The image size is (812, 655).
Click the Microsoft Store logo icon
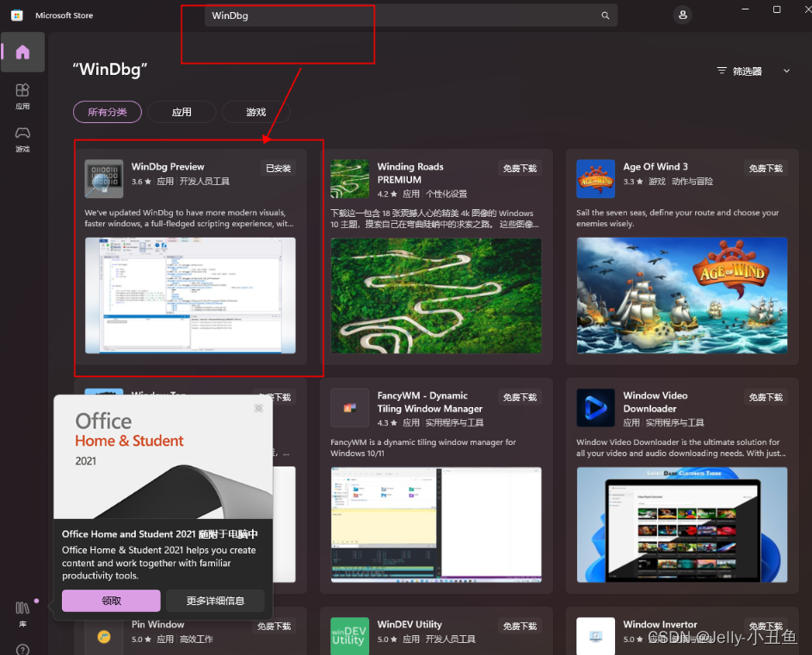[16, 15]
